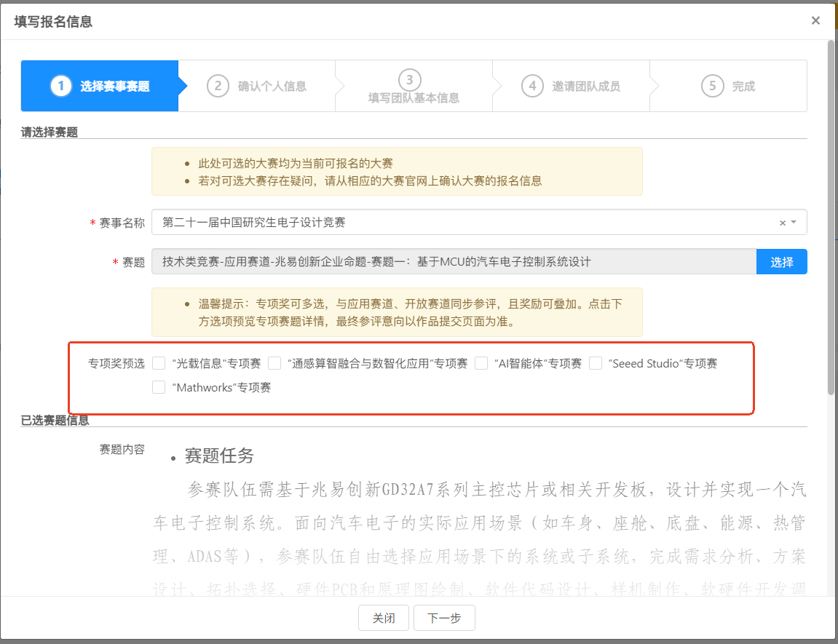The width and height of the screenshot is (838, 644).
Task: Click the step 5 circle number icon
Action: [x=713, y=86]
